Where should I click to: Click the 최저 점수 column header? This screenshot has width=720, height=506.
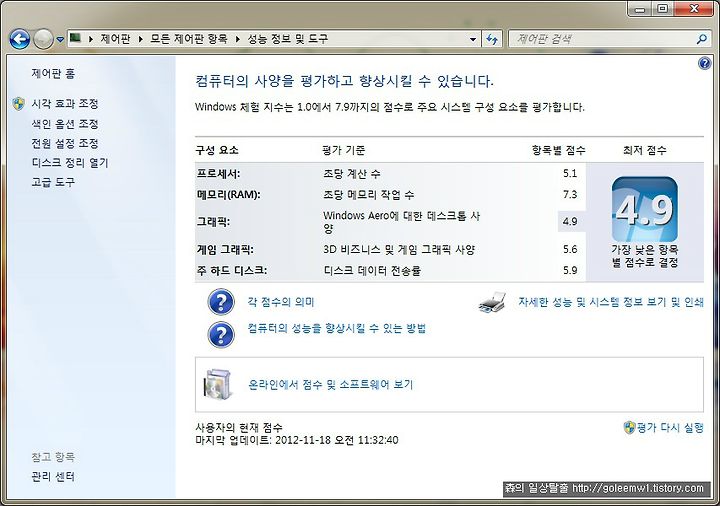click(x=645, y=150)
